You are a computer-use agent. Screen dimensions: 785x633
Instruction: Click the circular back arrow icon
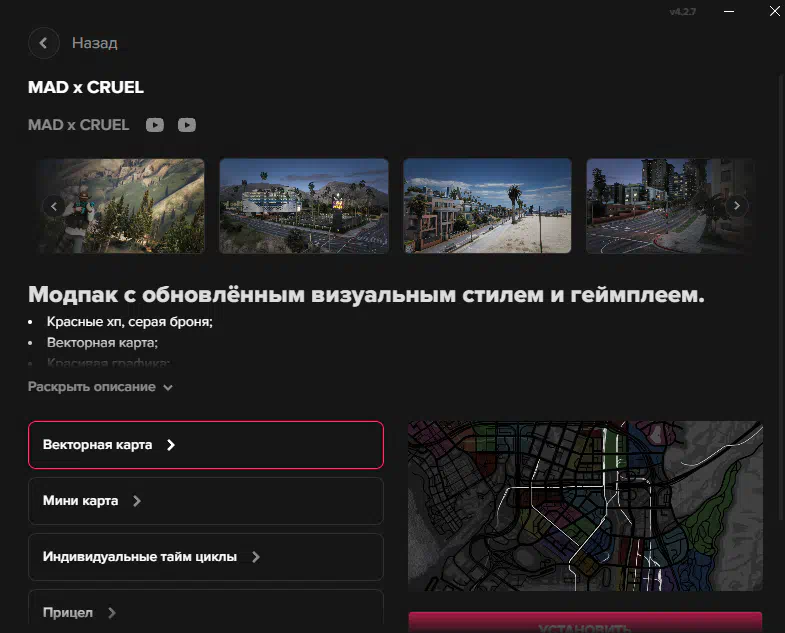click(44, 43)
